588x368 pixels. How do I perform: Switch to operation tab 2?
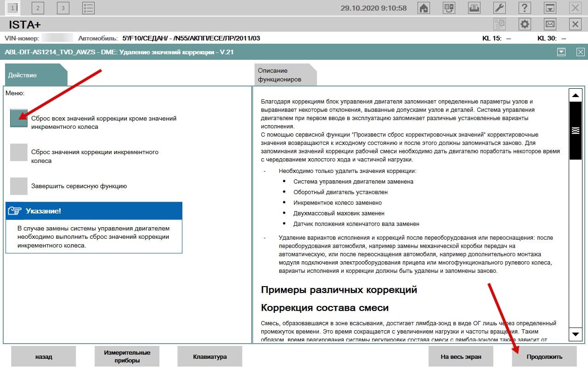pyautogui.click(x=38, y=7)
